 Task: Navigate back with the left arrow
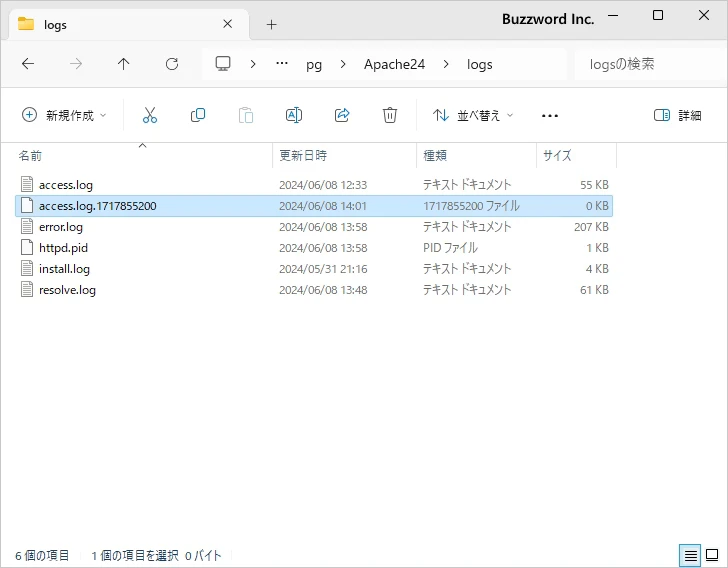coord(28,64)
